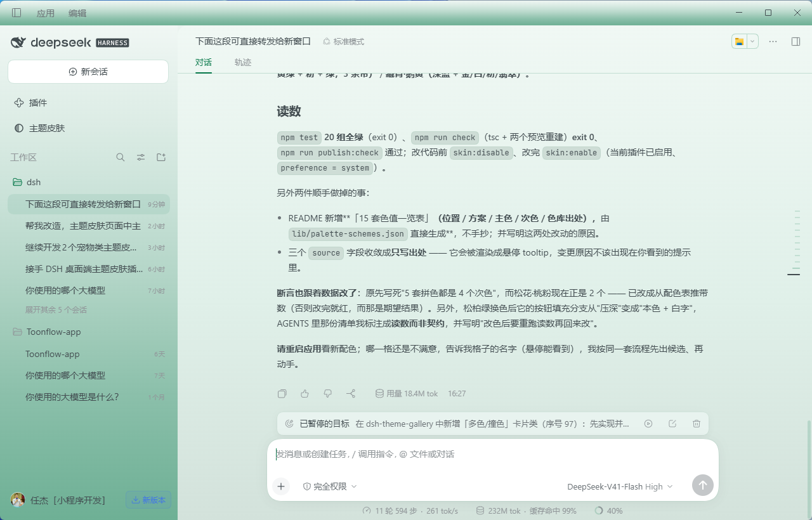This screenshot has width=812, height=520.
Task: Toggle the sidebar panel icon in title bar
Action: 16,13
